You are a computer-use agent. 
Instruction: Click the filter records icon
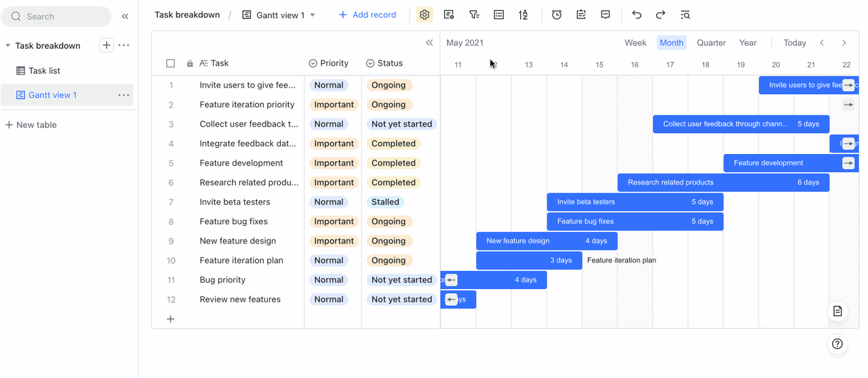474,15
